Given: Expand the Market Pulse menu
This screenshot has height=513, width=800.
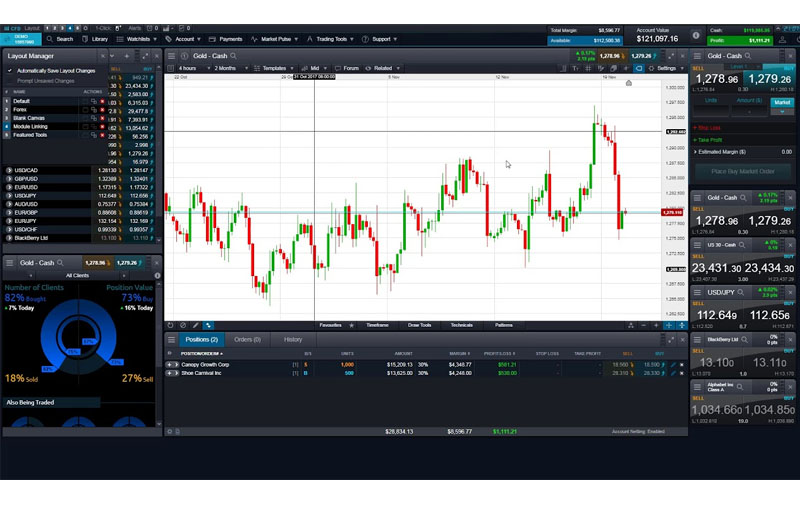Looking at the screenshot, I should pyautogui.click(x=274, y=39).
